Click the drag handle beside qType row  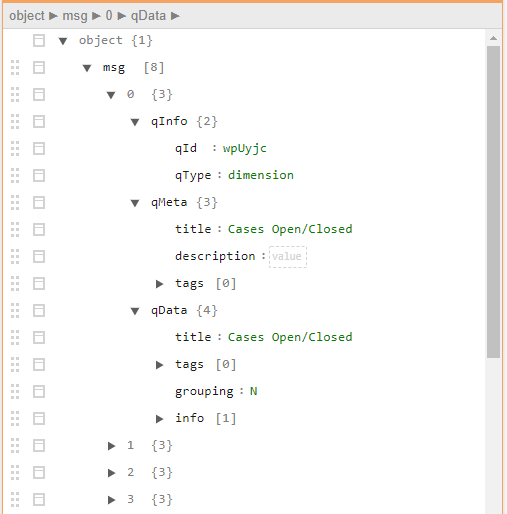coord(15,176)
